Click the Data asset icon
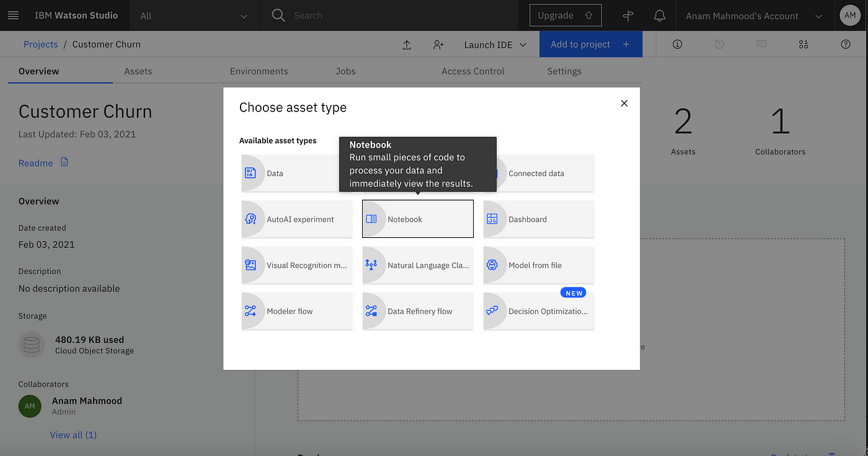The width and height of the screenshot is (868, 456). point(250,173)
